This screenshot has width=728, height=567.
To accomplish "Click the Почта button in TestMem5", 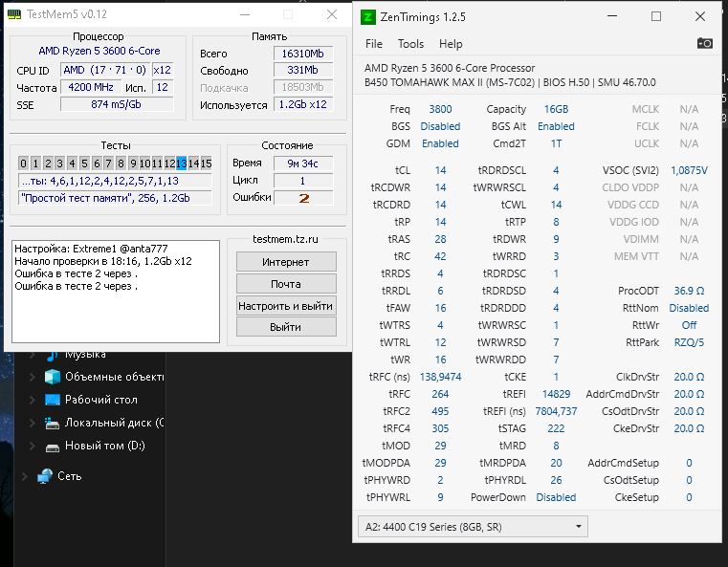I will [286, 283].
